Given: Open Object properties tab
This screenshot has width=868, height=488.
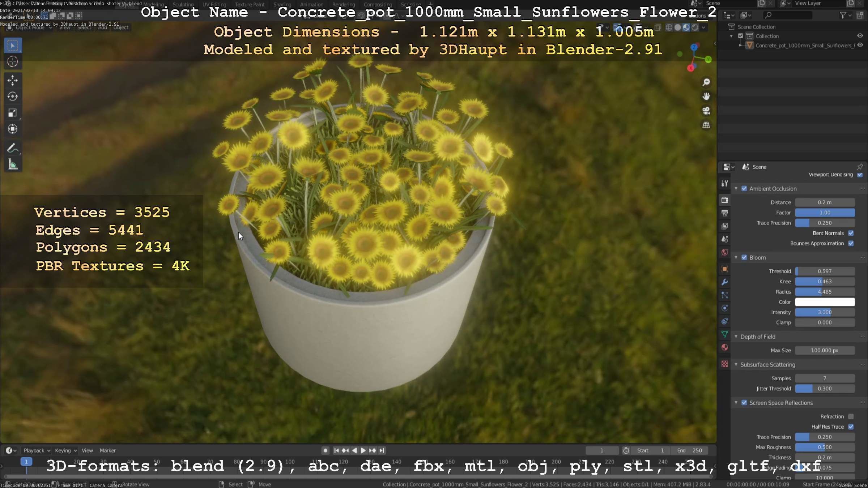Looking at the screenshot, I should (x=724, y=269).
